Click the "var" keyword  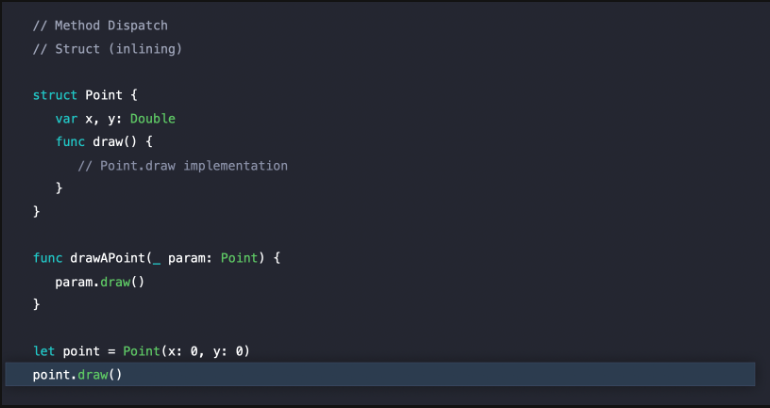66,118
